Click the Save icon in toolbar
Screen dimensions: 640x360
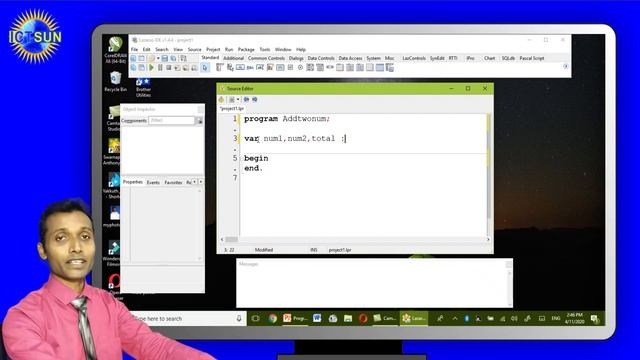click(x=164, y=58)
